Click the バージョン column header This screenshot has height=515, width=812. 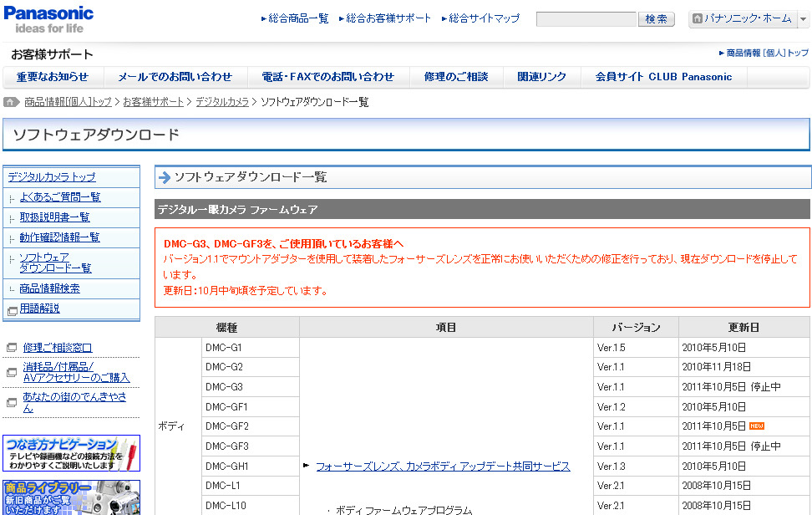click(636, 328)
